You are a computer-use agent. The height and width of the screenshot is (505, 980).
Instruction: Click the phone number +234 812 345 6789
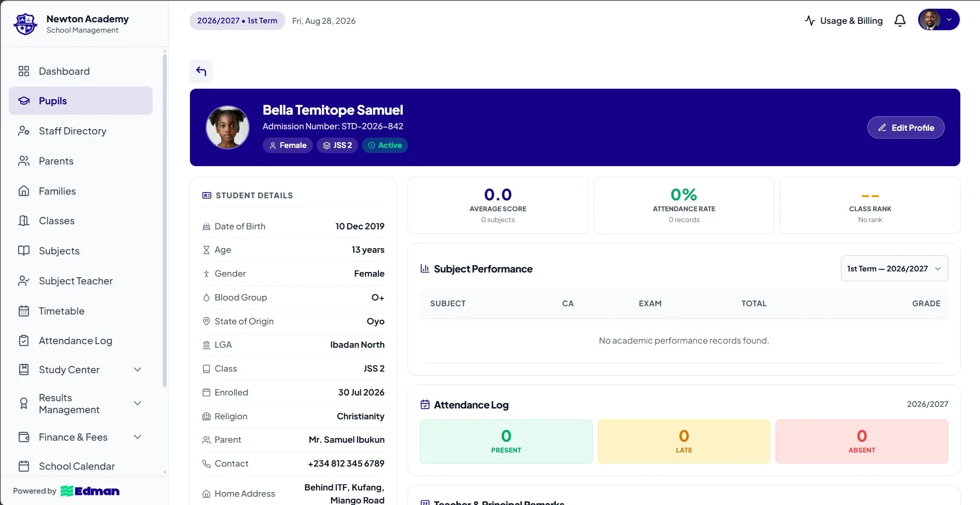pyautogui.click(x=346, y=463)
